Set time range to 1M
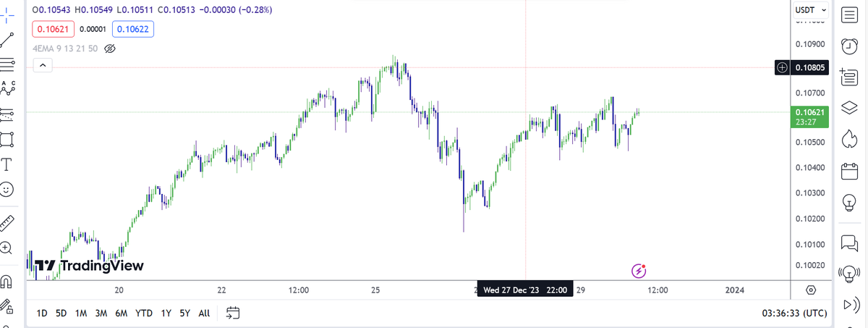 pos(81,314)
